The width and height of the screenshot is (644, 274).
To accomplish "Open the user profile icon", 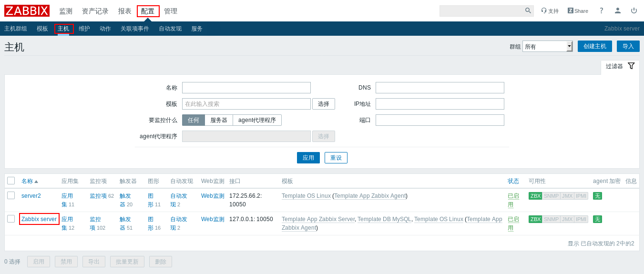I will click(618, 10).
